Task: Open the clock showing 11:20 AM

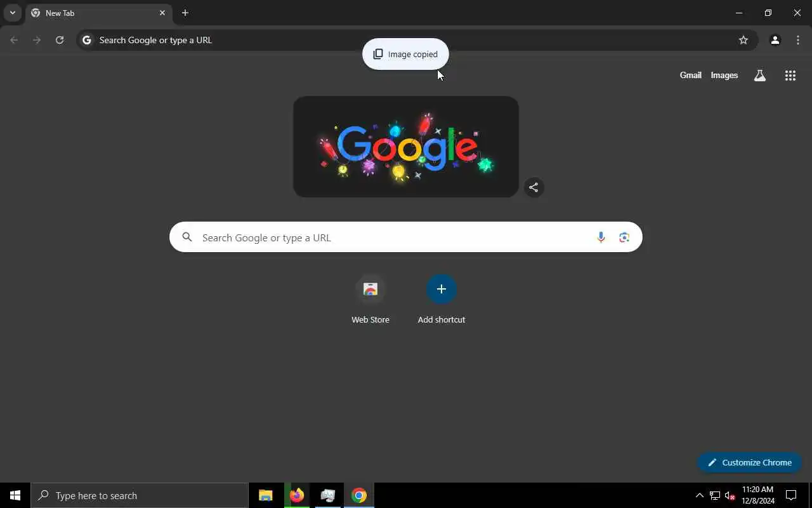Action: point(758,495)
